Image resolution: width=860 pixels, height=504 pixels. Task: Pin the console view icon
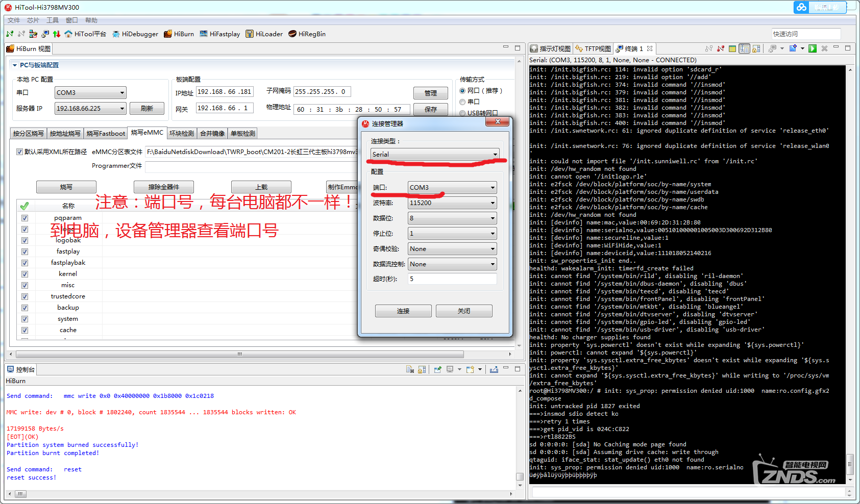tap(437, 369)
